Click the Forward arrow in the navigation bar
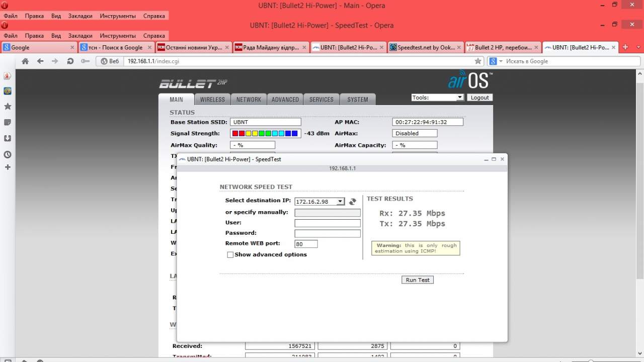The image size is (644, 362). (55, 61)
